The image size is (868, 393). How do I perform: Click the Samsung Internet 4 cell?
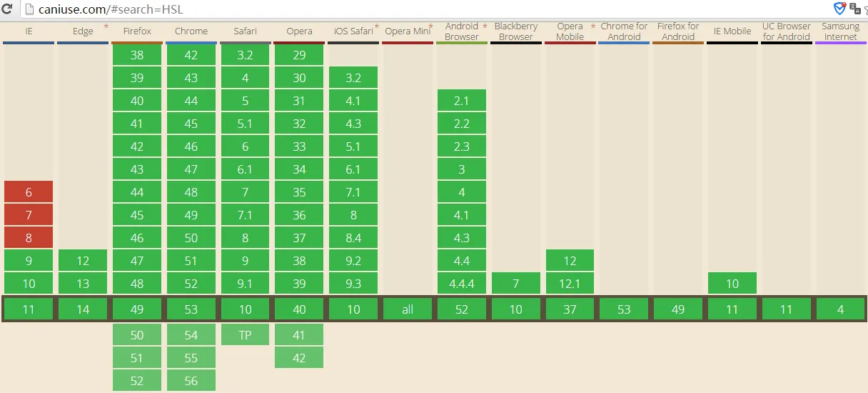click(x=841, y=309)
